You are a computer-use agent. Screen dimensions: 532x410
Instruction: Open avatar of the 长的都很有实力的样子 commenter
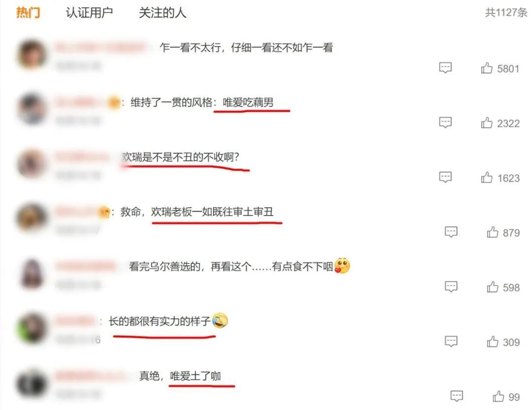pyautogui.click(x=32, y=328)
